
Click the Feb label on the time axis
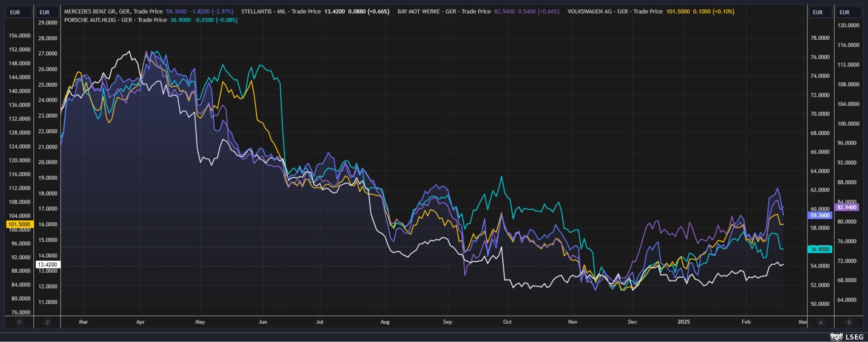pos(746,322)
